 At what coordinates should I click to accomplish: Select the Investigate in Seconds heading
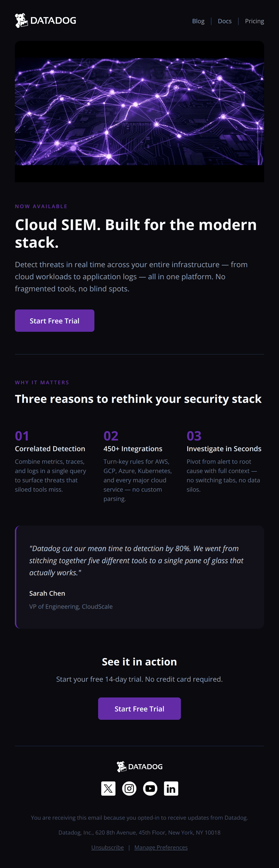click(224, 448)
